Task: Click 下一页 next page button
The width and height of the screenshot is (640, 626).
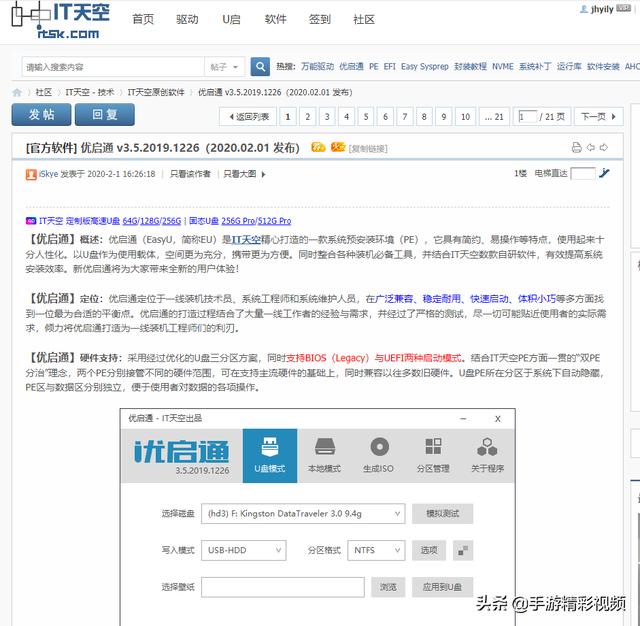Action: pyautogui.click(x=598, y=117)
